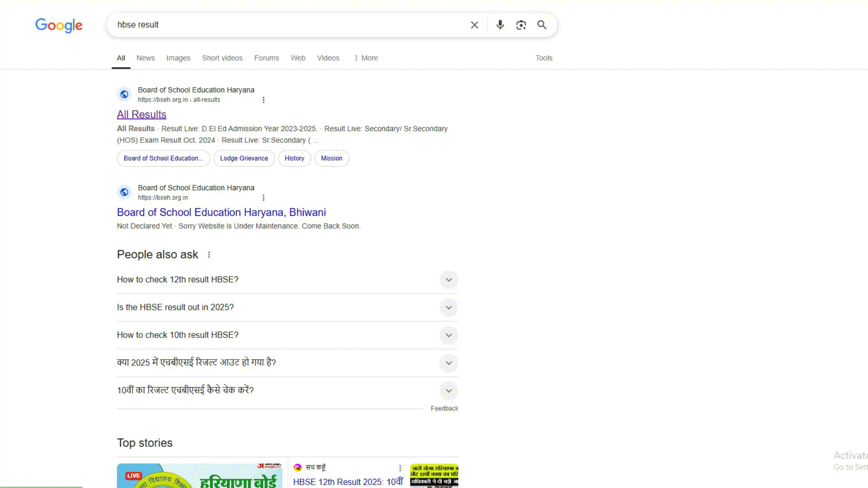Open search by image camera icon
Screen dimensions: 868x488
tap(521, 25)
